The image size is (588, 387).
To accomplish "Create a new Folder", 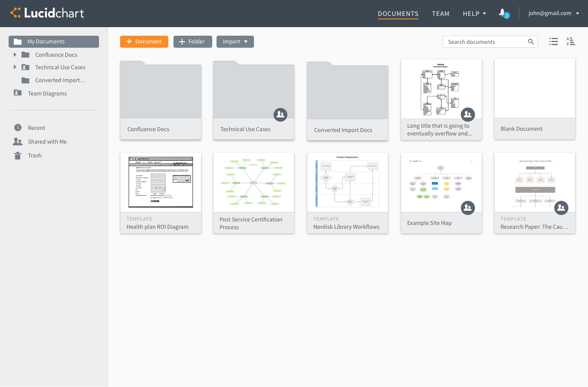I will 193,42.
